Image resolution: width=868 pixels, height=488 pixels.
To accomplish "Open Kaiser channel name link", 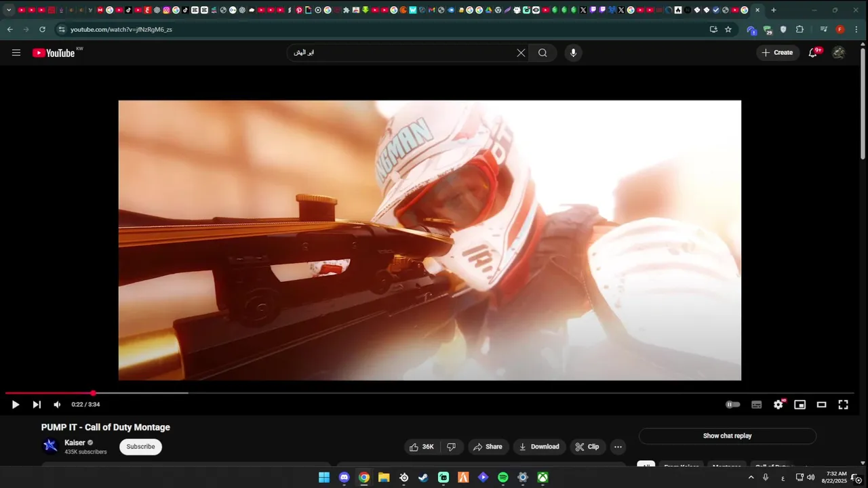I will coord(75,443).
